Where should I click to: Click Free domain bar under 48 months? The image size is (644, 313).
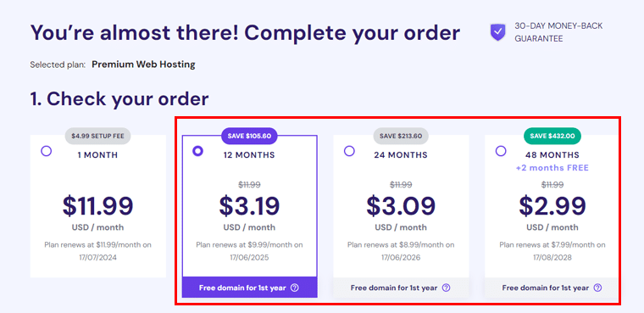(551, 288)
